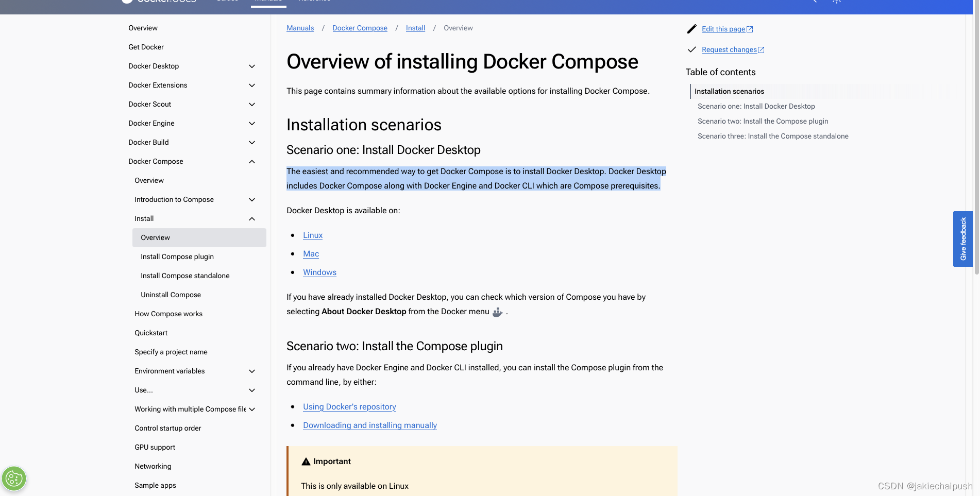Expand the Environment variables chevron
Viewport: 980px width, 496px height.
coord(252,371)
